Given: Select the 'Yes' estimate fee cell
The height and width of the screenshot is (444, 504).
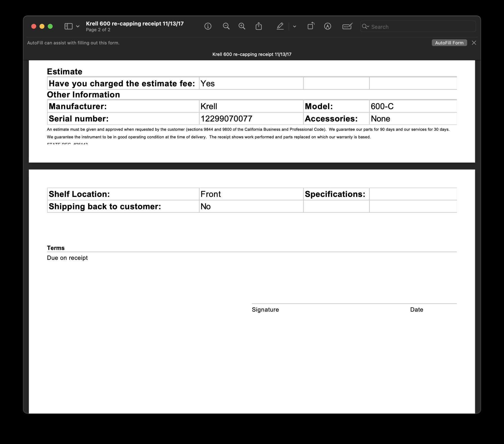Looking at the screenshot, I should [x=251, y=84].
